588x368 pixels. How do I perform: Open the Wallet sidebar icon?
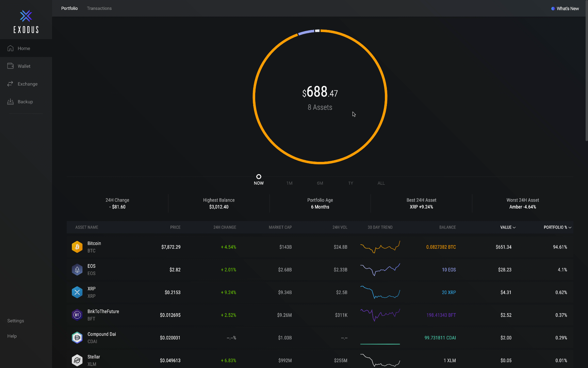11,66
